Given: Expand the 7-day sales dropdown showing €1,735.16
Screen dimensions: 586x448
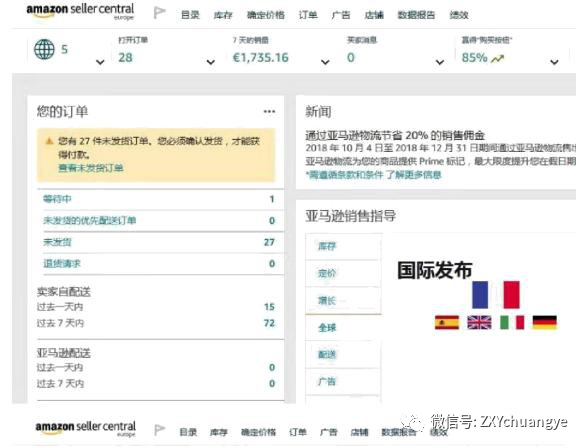Looking at the screenshot, I should tap(325, 62).
